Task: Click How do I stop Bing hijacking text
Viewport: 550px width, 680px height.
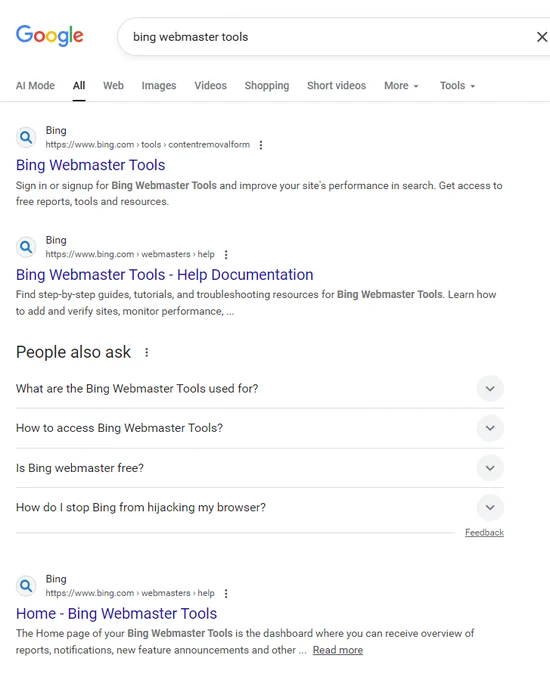Action: (x=141, y=507)
